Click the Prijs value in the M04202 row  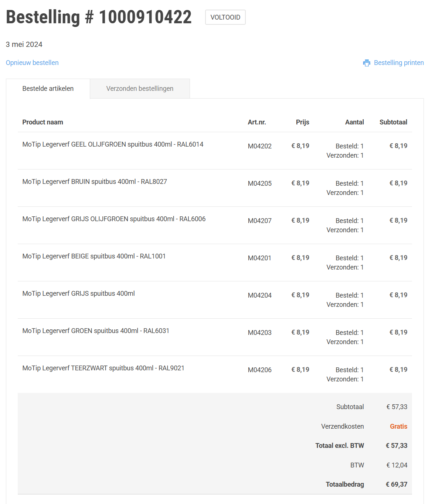click(x=300, y=146)
